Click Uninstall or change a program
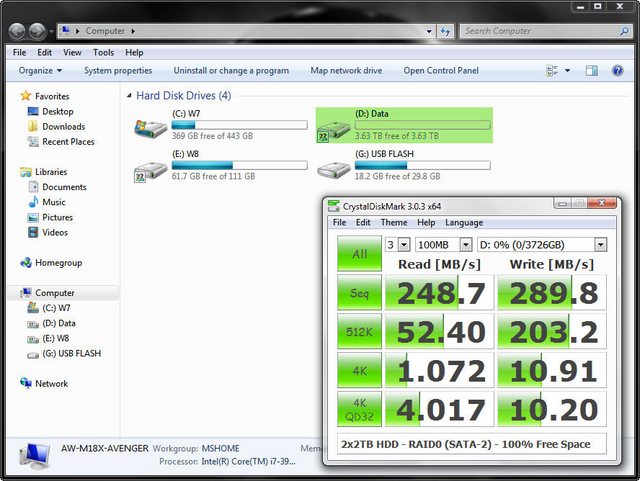640x481 pixels. click(231, 71)
